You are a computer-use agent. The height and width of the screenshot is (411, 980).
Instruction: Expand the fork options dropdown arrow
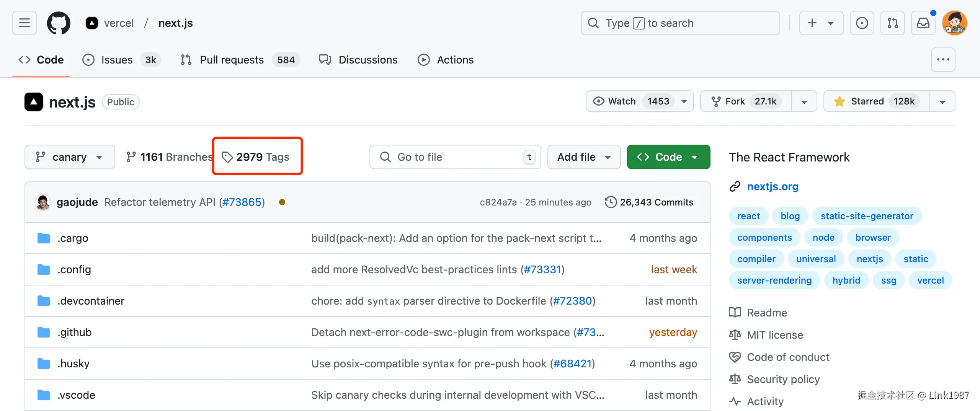804,101
